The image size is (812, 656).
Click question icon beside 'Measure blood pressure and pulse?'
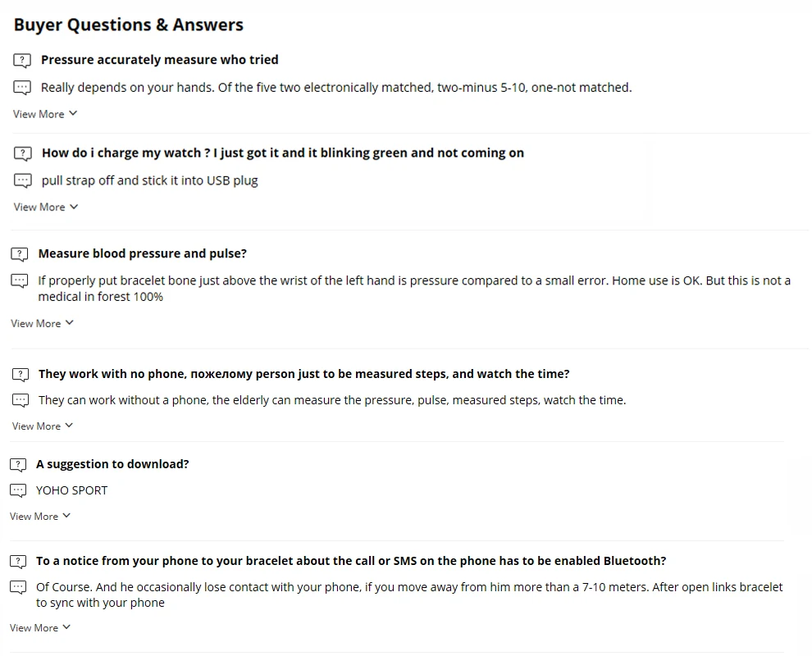[20, 254]
